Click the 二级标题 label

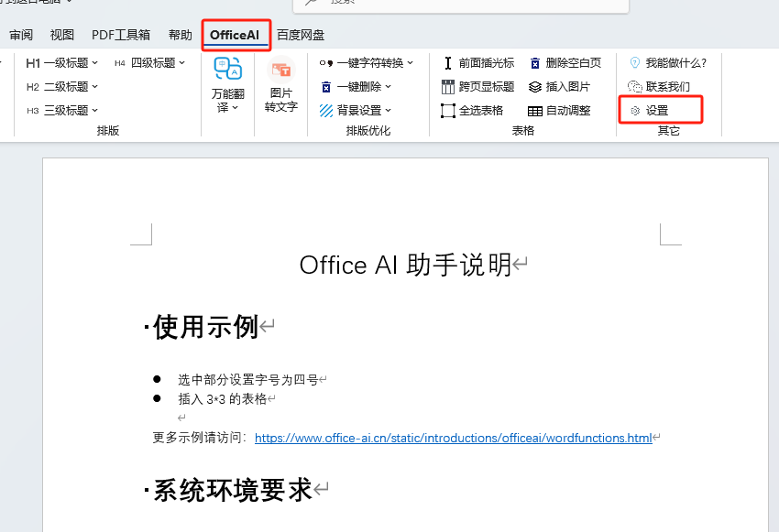coord(66,87)
